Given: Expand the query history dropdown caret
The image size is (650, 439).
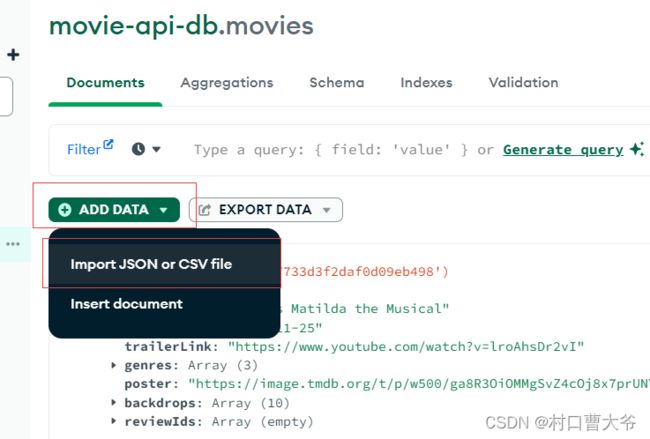Looking at the screenshot, I should click(156, 149).
